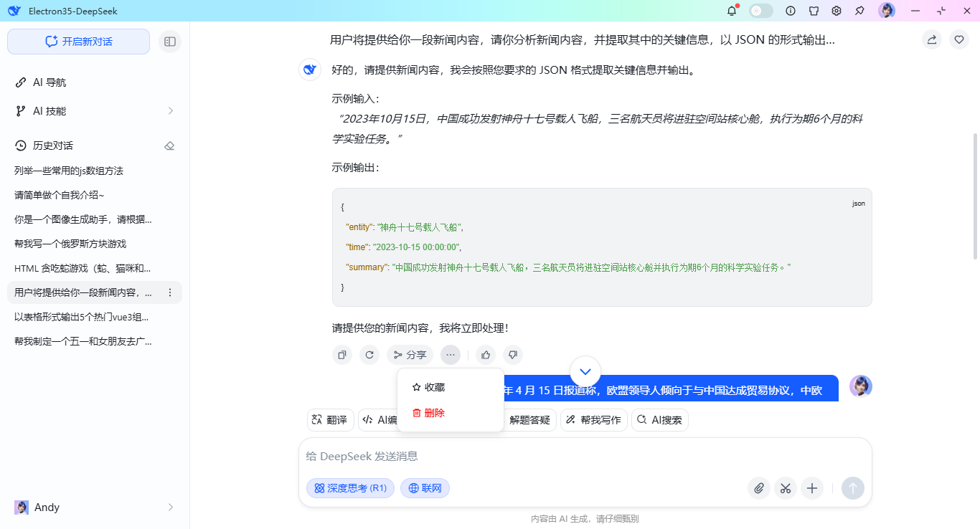Screen dimensions: 980x529
Task: Click the paperclip attachment icon
Action: [x=758, y=488]
